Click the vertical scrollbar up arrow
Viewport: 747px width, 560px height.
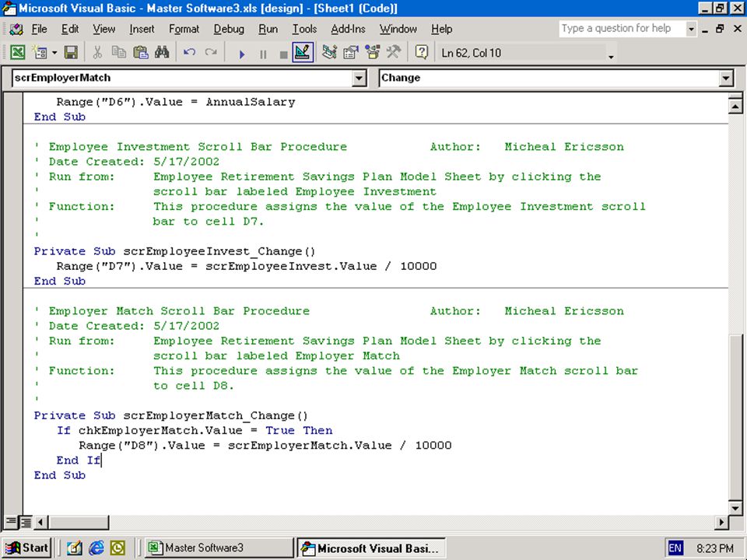click(735, 107)
